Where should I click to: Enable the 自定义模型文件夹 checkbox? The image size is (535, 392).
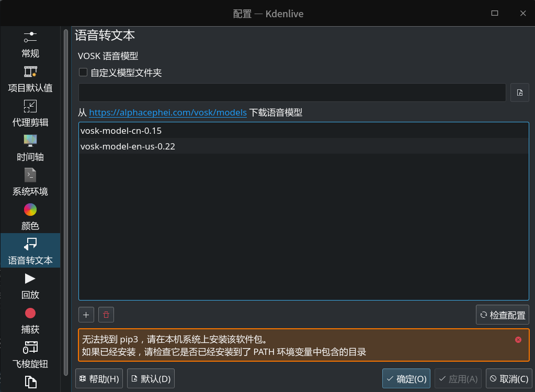point(83,72)
